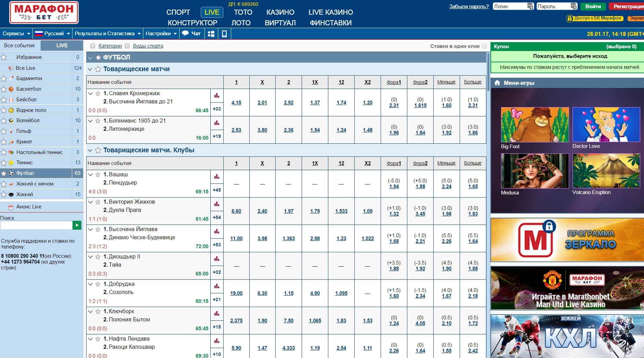Image resolution: width=644 pixels, height=358 pixels.
Task: Open the Big Foot mini-game thumbnail
Action: pos(535,125)
